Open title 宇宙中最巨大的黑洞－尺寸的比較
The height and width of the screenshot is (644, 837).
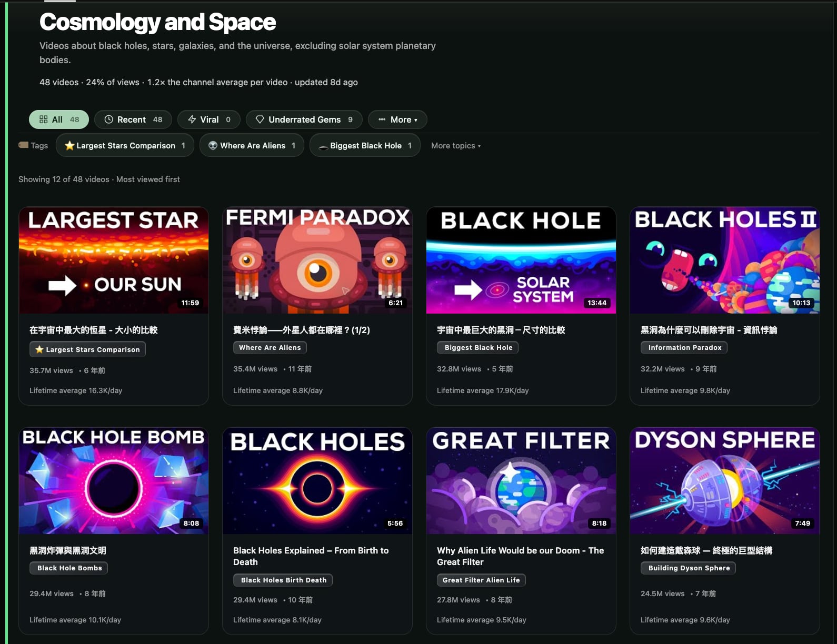501,330
